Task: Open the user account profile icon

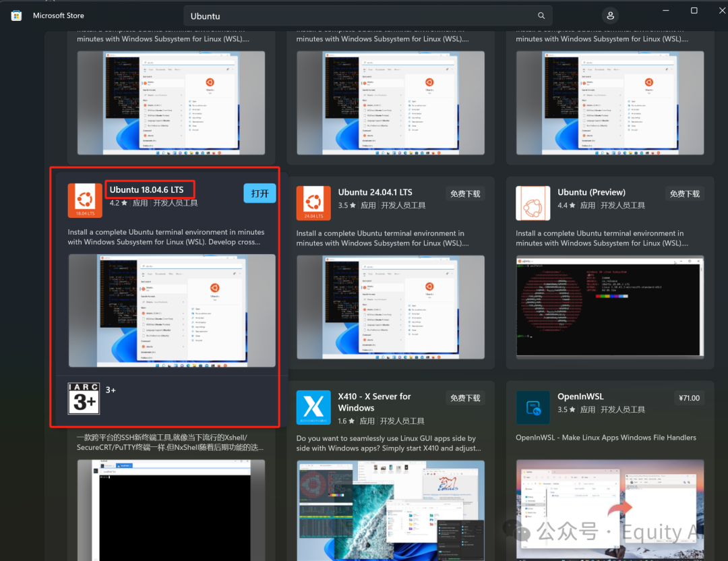Action: coord(611,16)
